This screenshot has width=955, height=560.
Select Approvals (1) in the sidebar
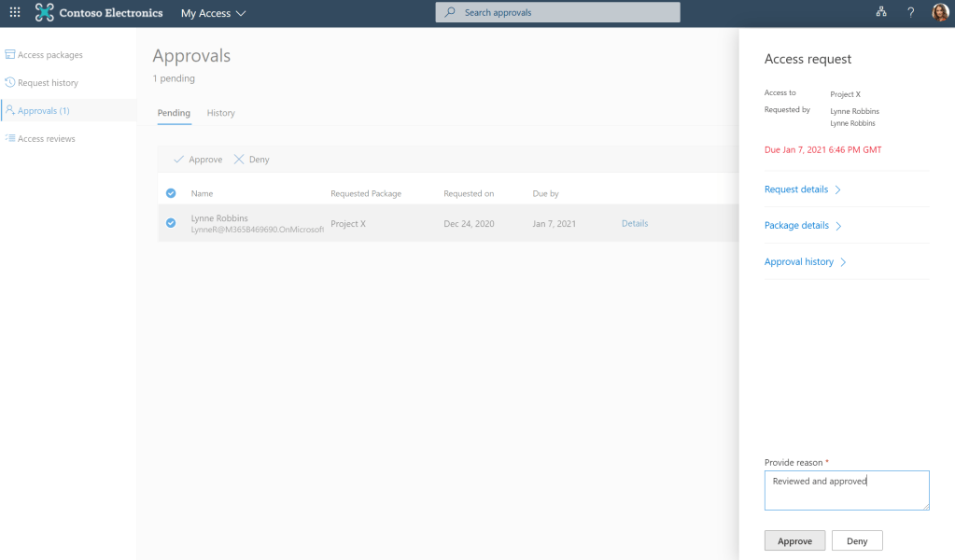pos(43,111)
